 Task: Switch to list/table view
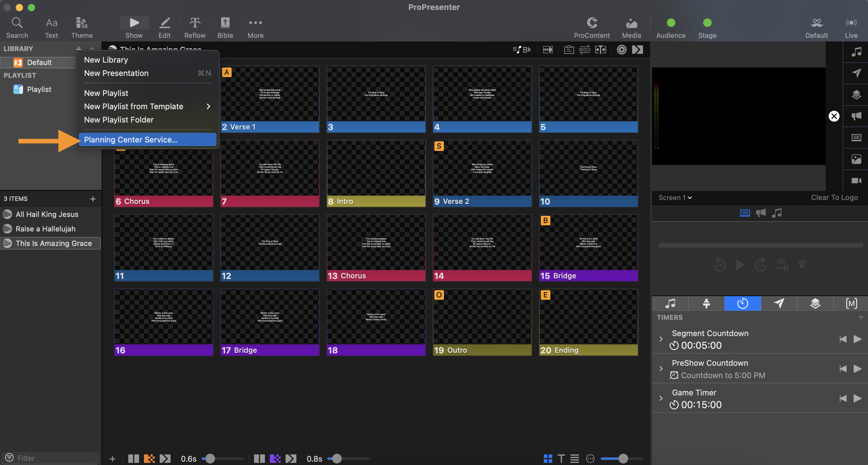(x=575, y=459)
